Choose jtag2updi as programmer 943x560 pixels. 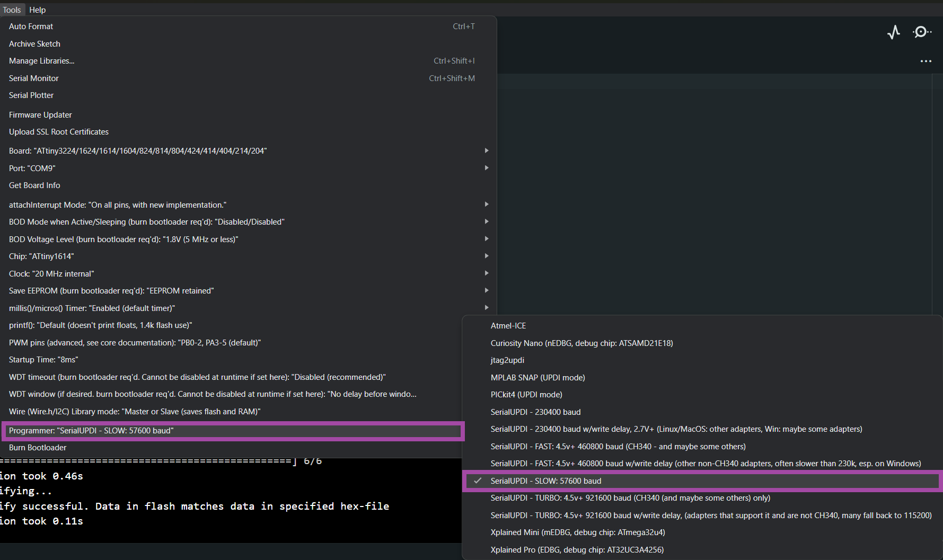[x=507, y=360]
